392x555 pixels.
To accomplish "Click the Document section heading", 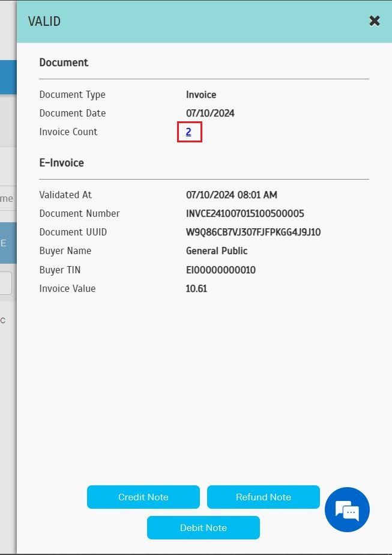I will tap(64, 62).
